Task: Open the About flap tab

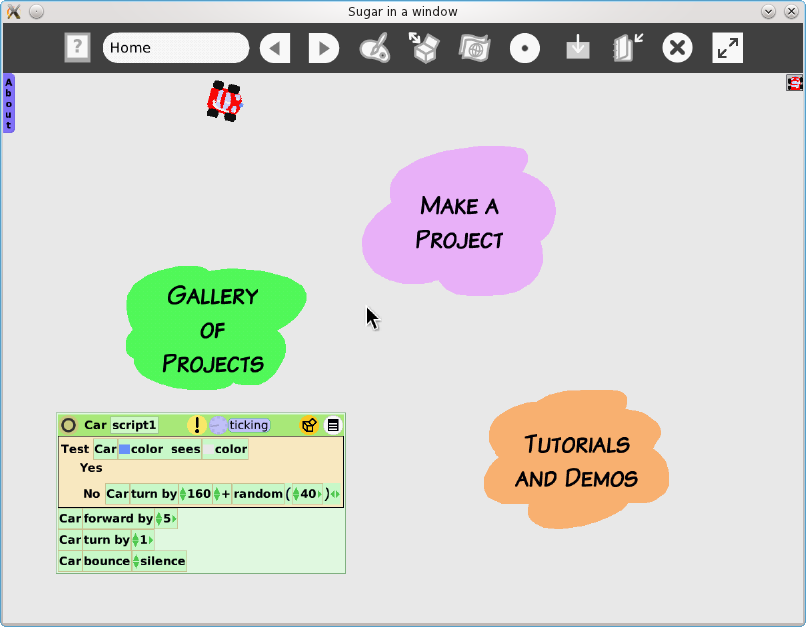Action: (9, 103)
